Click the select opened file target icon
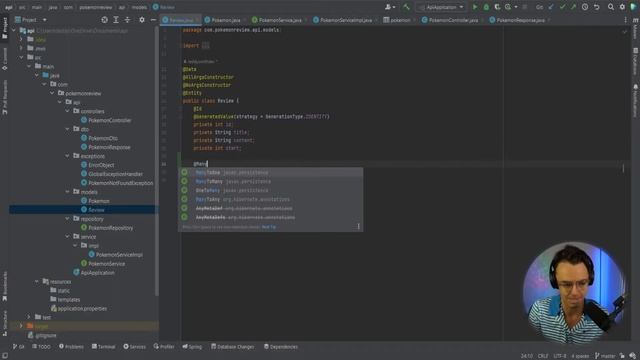The height and width of the screenshot is (360, 640). point(104,20)
